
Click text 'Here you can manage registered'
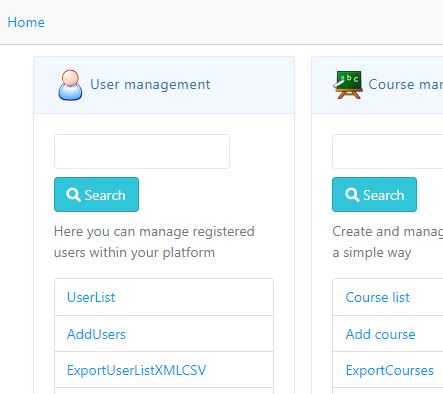[x=154, y=231]
